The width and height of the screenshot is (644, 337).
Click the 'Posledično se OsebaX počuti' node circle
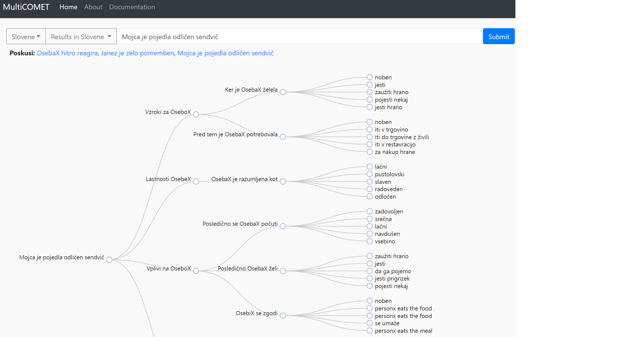tap(283, 226)
